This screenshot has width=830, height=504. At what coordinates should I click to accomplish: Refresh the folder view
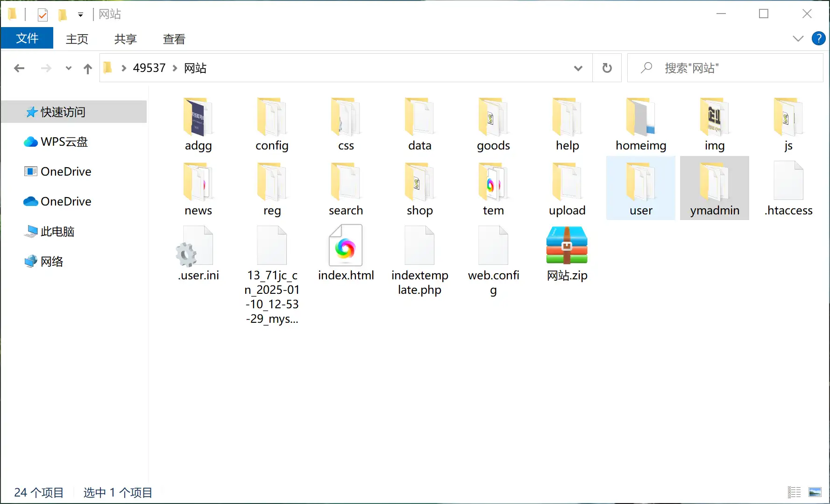607,68
